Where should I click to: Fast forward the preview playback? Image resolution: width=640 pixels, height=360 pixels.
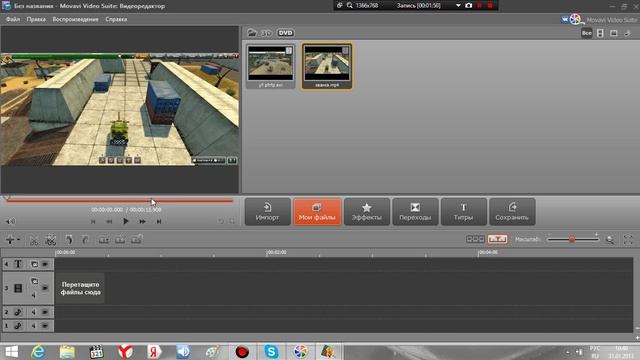coord(142,221)
